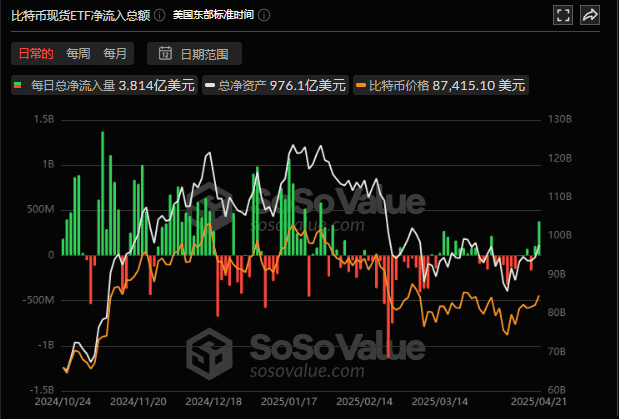Click the share arrow icon
Screen dimensions: 619x419
tap(590, 15)
